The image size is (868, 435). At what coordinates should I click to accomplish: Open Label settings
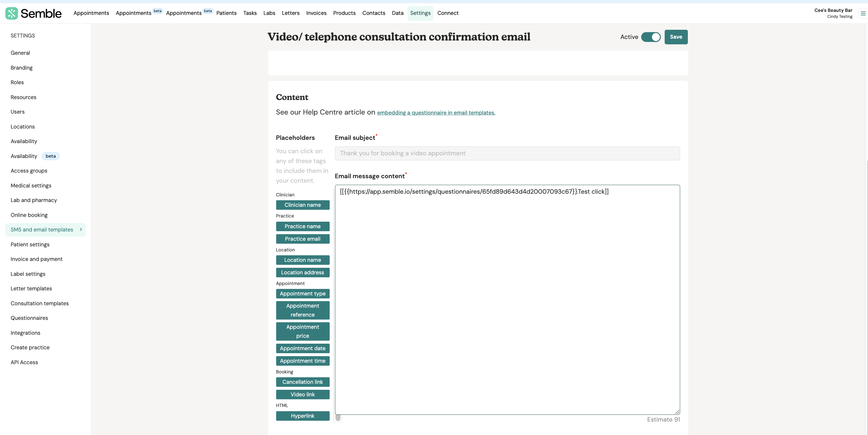pos(28,274)
